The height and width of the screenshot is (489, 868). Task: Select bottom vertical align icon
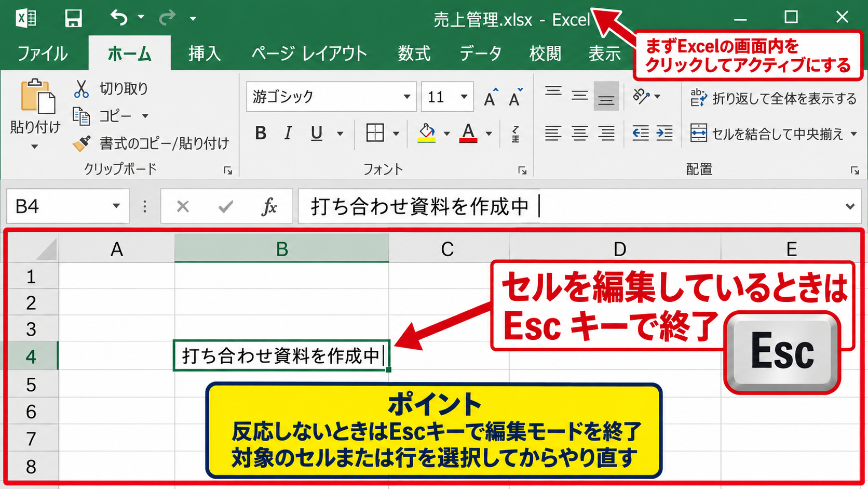pos(606,96)
